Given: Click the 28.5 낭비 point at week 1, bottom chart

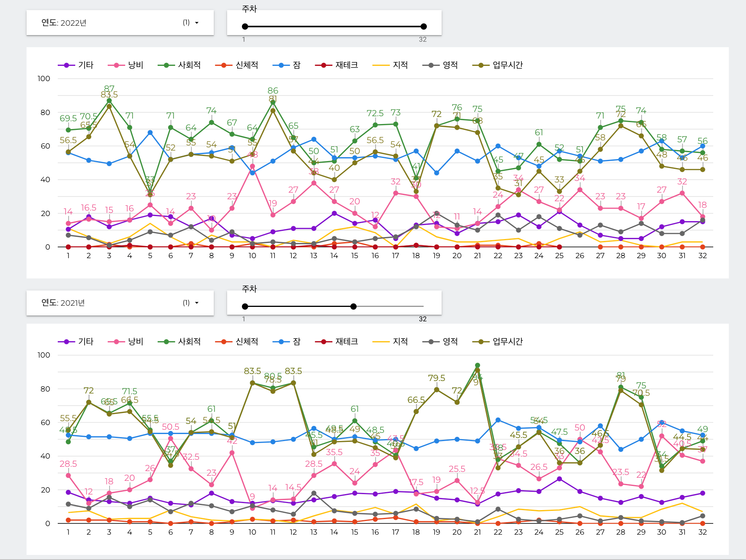Looking at the screenshot, I should click(68, 475).
